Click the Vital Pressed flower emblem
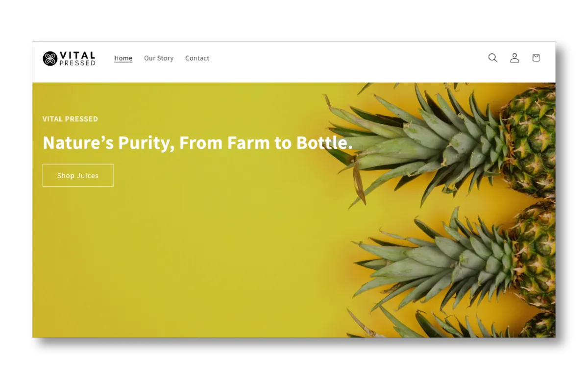Screen dimensions: 588x378 click(x=50, y=59)
